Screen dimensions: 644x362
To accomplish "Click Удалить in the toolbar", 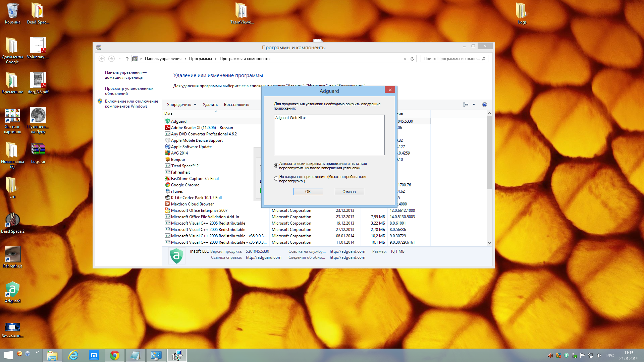I will (210, 105).
